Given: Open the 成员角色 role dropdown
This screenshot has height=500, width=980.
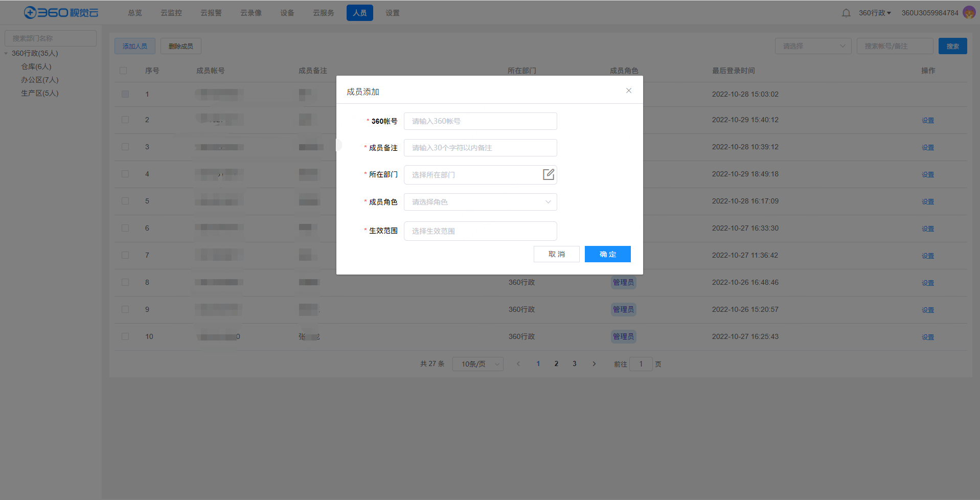Looking at the screenshot, I should pyautogui.click(x=480, y=202).
